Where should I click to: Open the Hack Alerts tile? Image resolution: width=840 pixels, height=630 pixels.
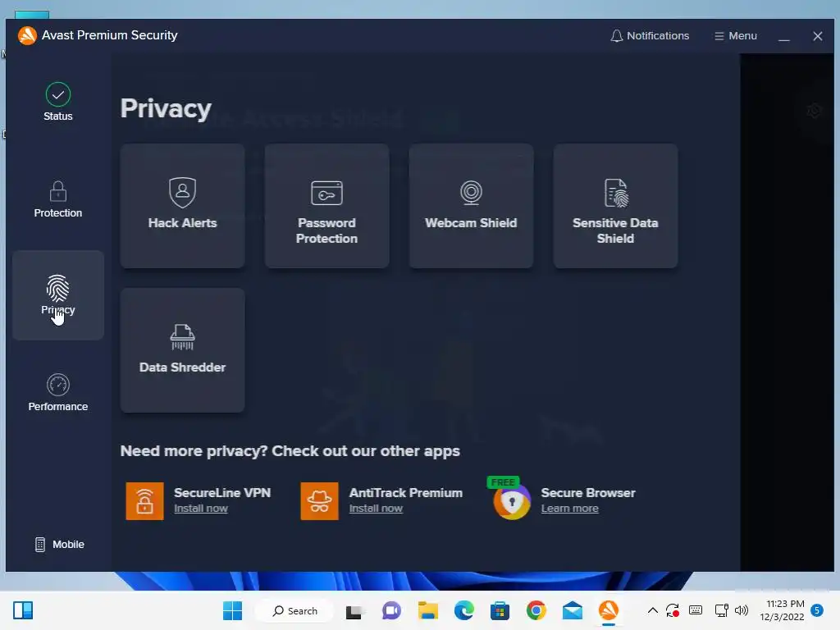(182, 206)
